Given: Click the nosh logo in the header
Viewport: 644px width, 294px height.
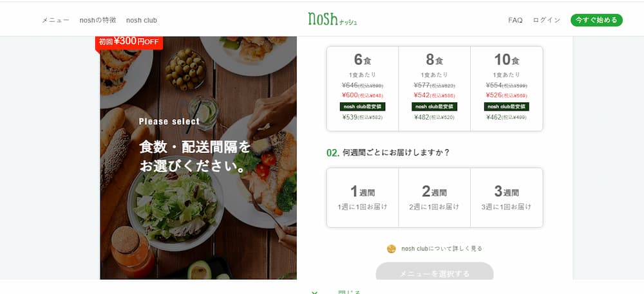Looking at the screenshot, I should click(332, 19).
